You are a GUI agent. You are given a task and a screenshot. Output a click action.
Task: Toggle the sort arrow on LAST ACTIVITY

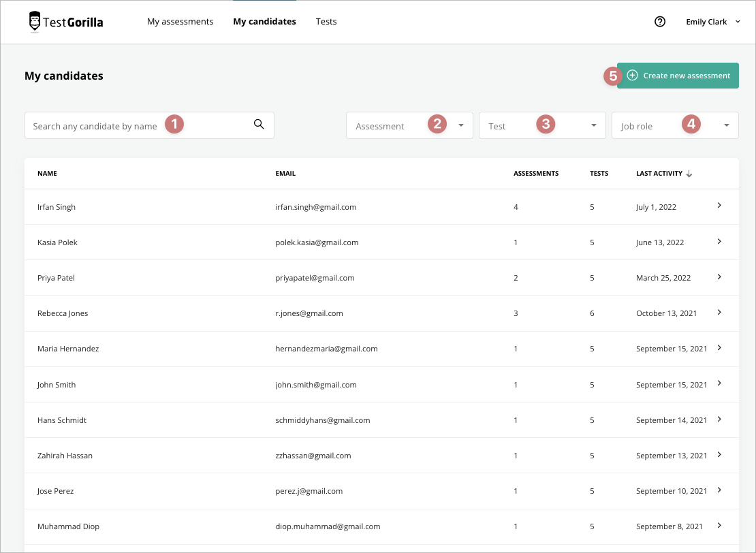(689, 173)
